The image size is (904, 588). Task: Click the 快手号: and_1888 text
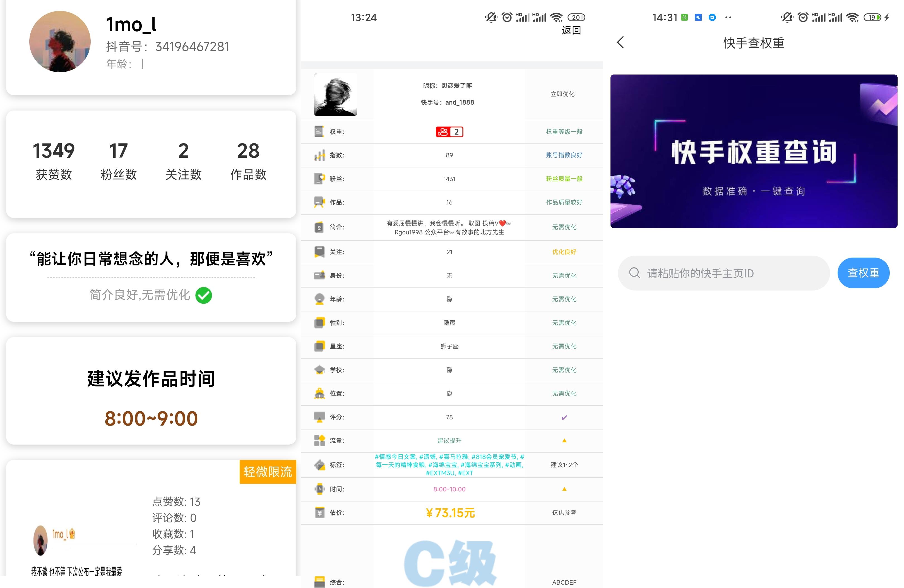tap(448, 102)
